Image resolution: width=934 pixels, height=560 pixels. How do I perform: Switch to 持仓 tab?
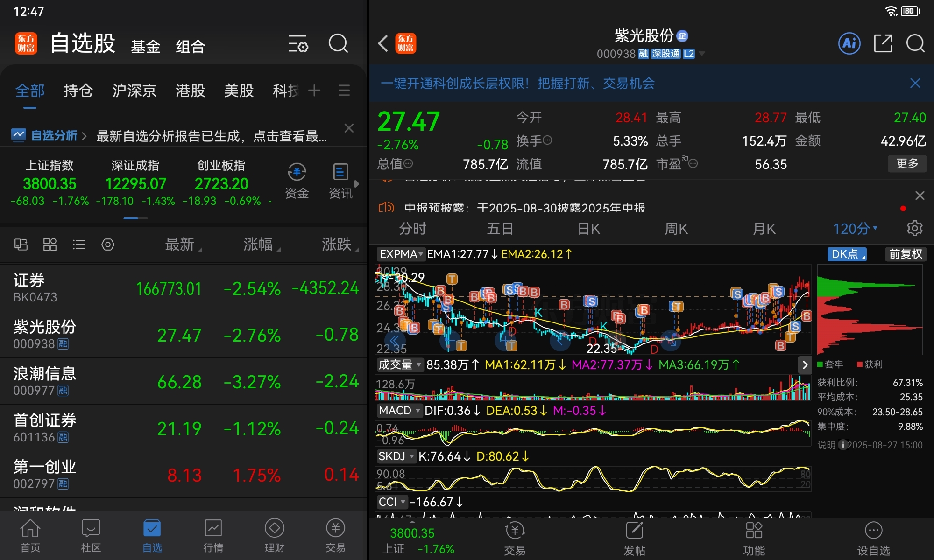coord(78,90)
